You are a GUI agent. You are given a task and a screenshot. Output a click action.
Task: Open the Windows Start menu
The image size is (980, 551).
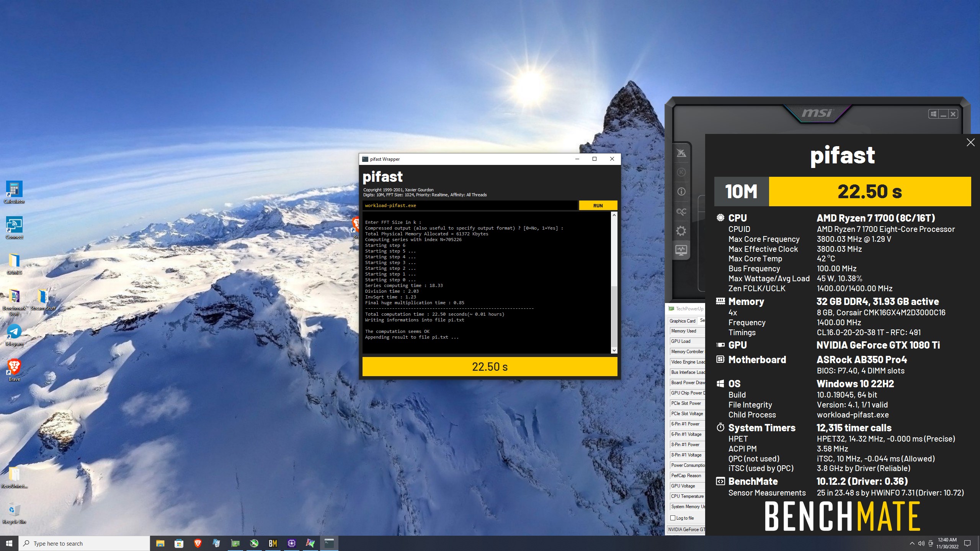[9, 543]
